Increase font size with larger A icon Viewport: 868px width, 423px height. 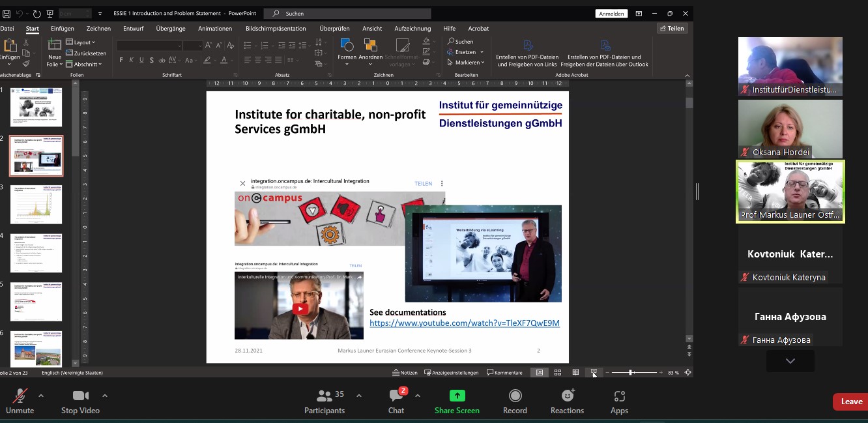[209, 45]
